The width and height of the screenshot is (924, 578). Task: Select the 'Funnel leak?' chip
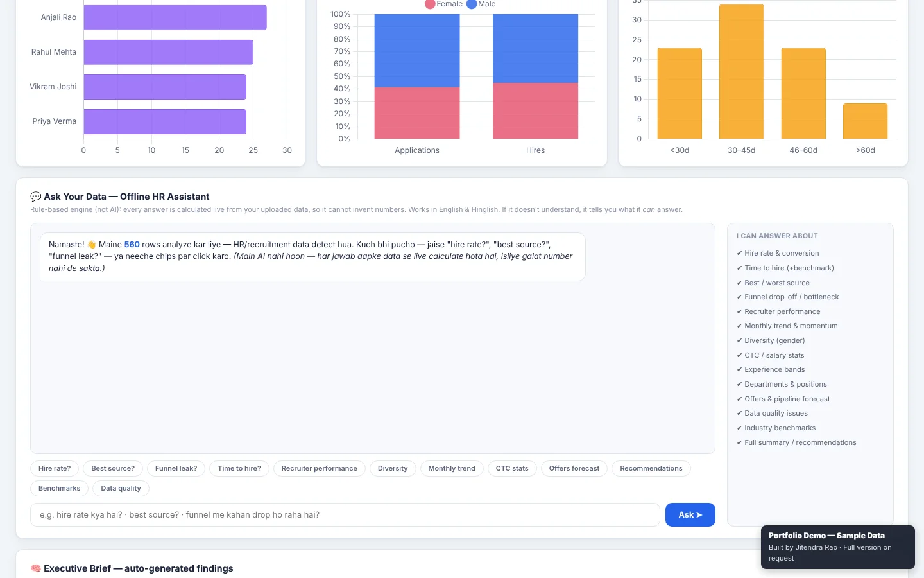[176, 468]
